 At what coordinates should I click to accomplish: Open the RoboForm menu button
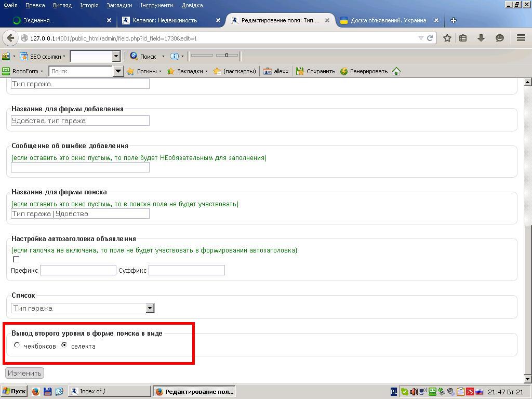tap(22, 71)
